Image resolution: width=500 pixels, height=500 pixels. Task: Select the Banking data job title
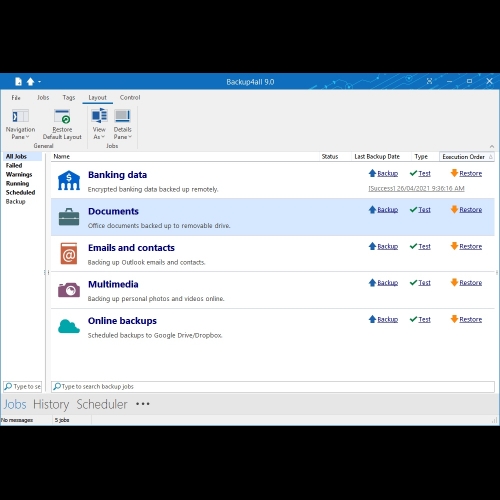(117, 175)
